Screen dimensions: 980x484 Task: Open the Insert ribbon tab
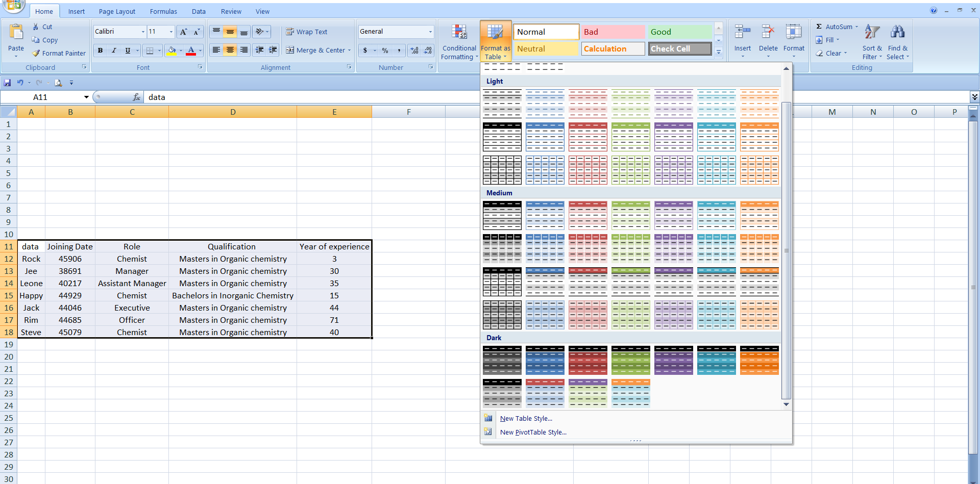click(77, 11)
